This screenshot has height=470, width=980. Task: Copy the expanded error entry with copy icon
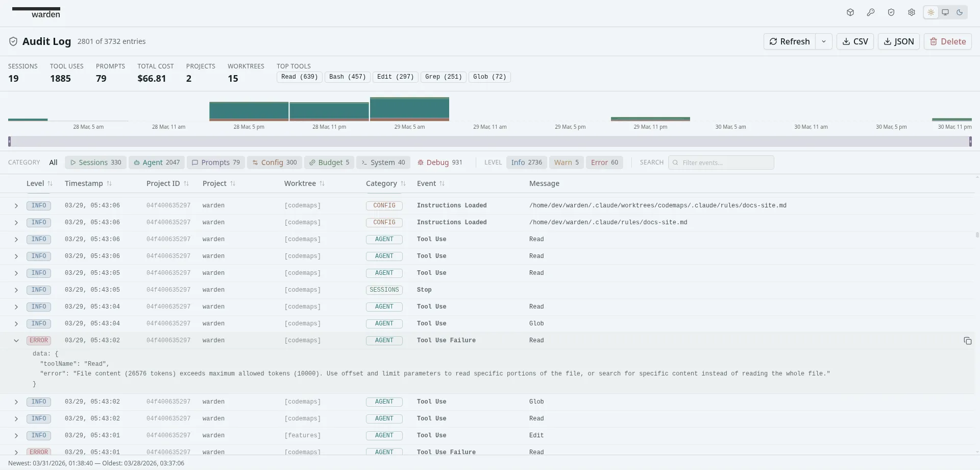pyautogui.click(x=967, y=341)
